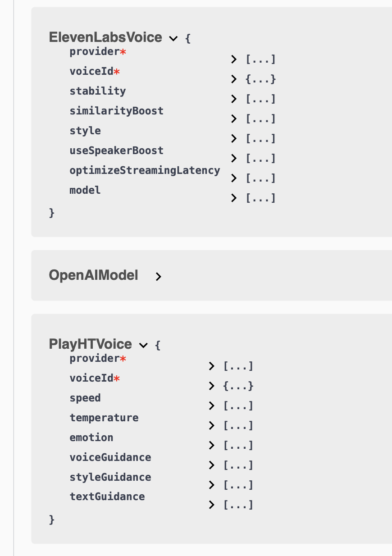Expand the useSpeakerBoost property details
The image size is (392, 556).
[x=234, y=158]
